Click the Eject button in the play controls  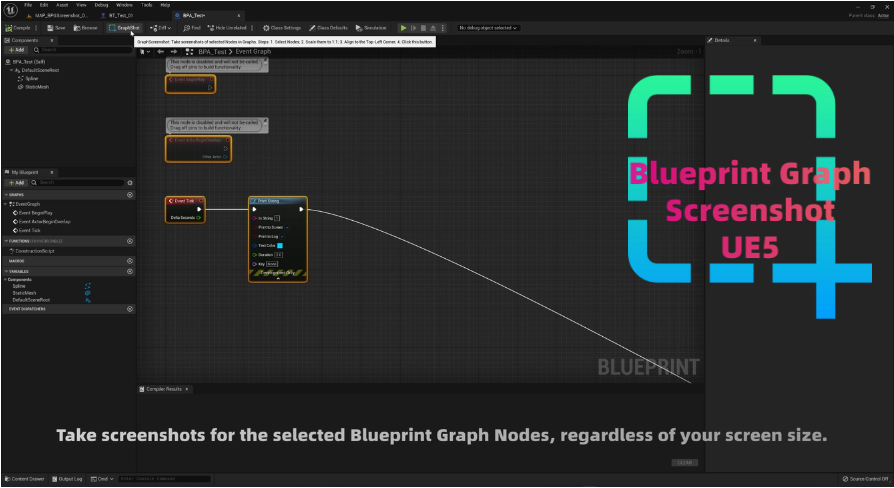(x=433, y=28)
